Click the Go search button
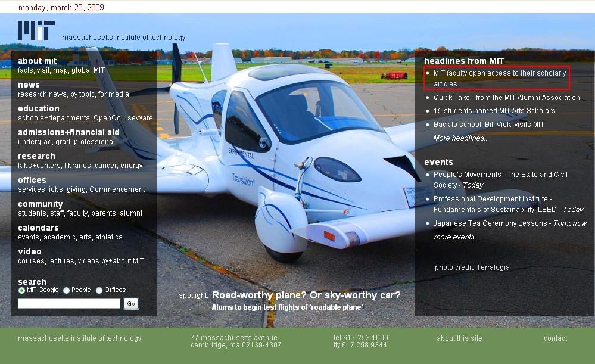 click(131, 304)
